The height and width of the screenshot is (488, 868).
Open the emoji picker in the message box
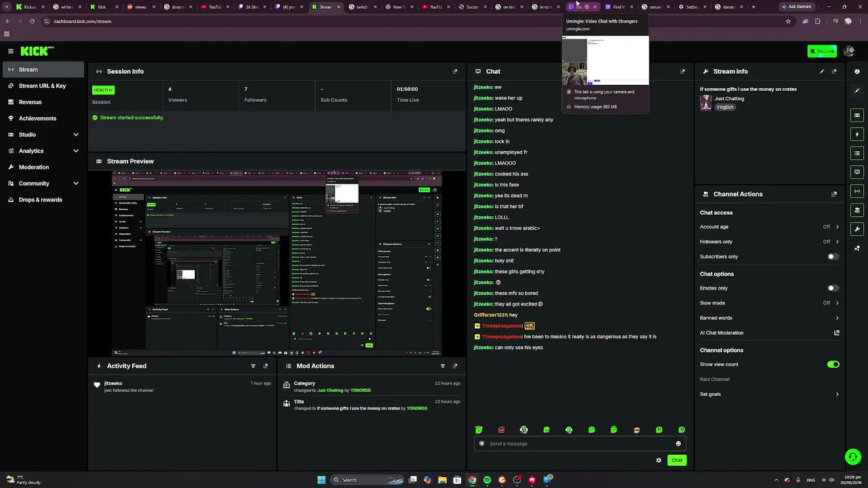click(x=678, y=444)
